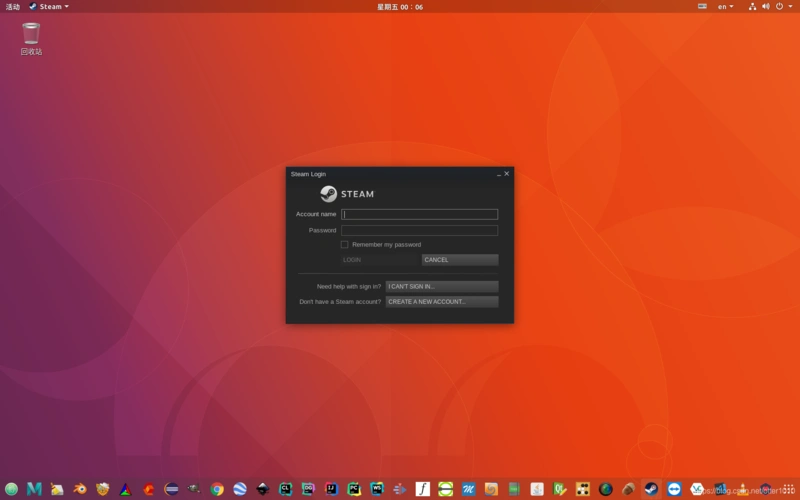Launch CLion from the dock
Viewport: 800px width, 500px height.
(285, 489)
